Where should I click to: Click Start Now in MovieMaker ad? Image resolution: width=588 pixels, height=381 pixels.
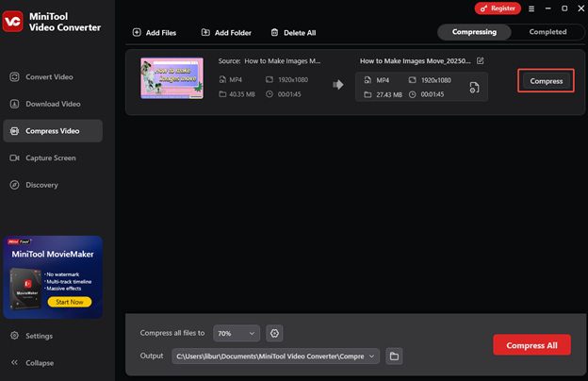[70, 302]
